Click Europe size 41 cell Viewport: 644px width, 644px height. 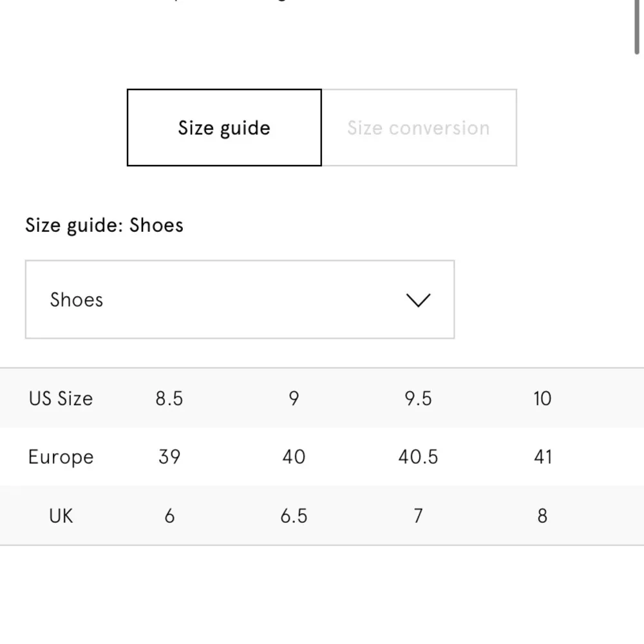pos(542,457)
